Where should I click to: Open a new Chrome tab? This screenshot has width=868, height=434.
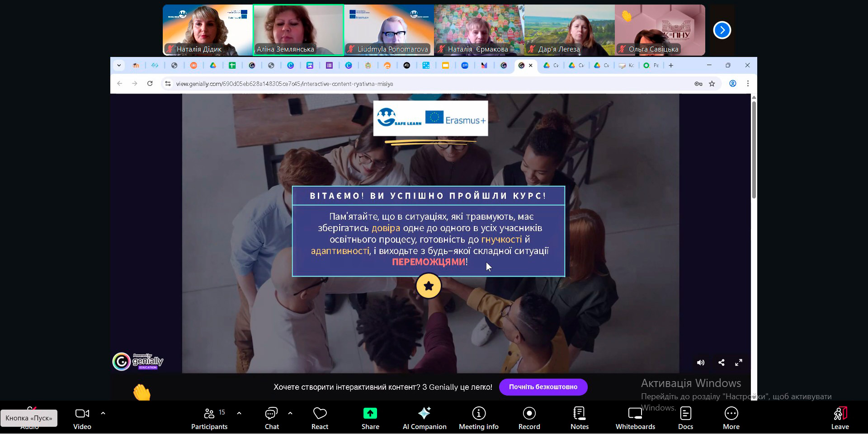click(x=671, y=66)
